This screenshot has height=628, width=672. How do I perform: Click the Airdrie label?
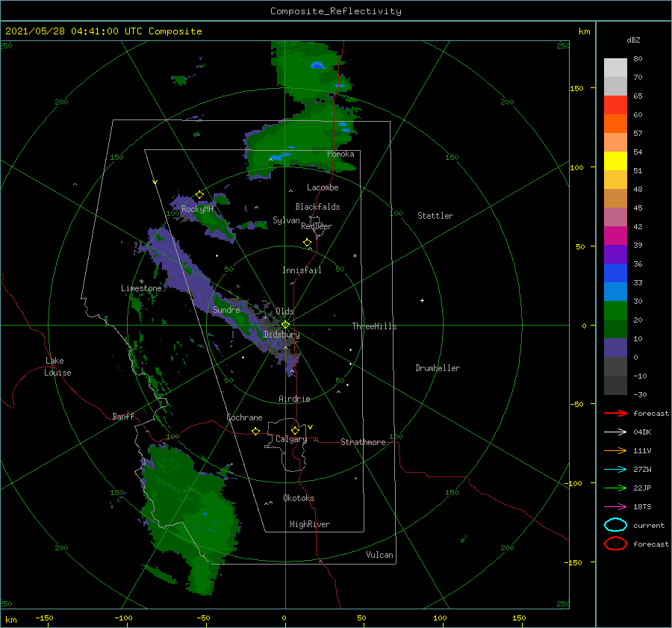tap(294, 399)
